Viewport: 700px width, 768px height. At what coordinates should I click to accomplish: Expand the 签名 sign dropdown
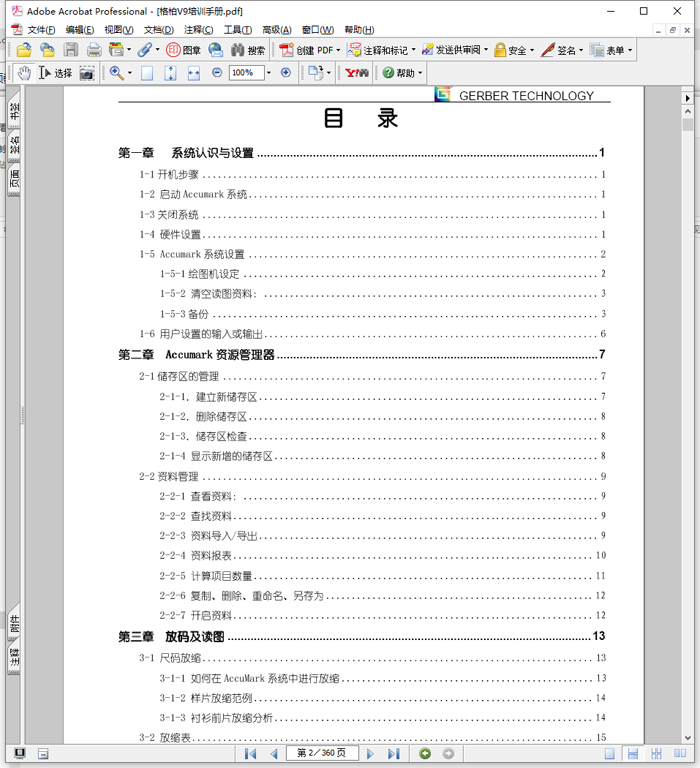(x=581, y=50)
